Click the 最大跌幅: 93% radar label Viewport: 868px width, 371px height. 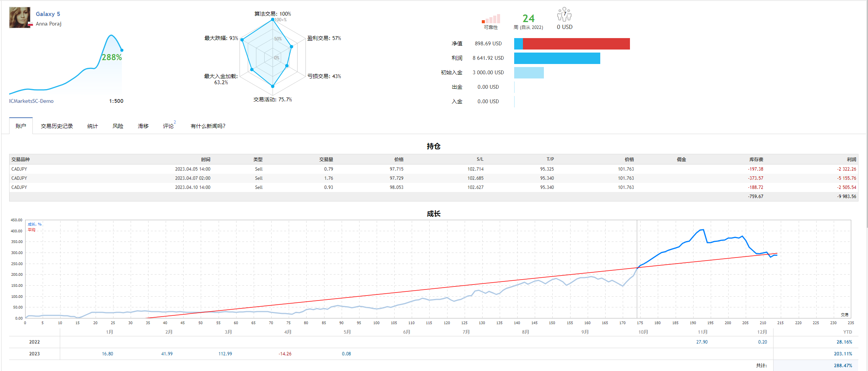(221, 38)
